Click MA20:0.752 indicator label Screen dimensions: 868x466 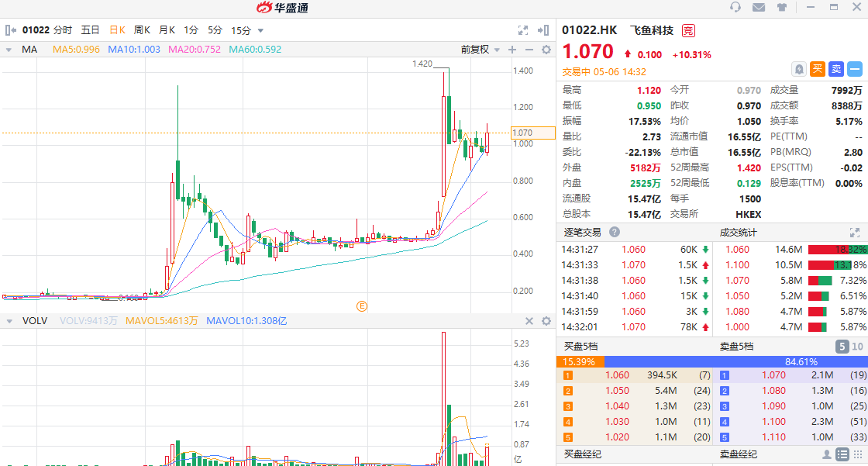click(195, 50)
